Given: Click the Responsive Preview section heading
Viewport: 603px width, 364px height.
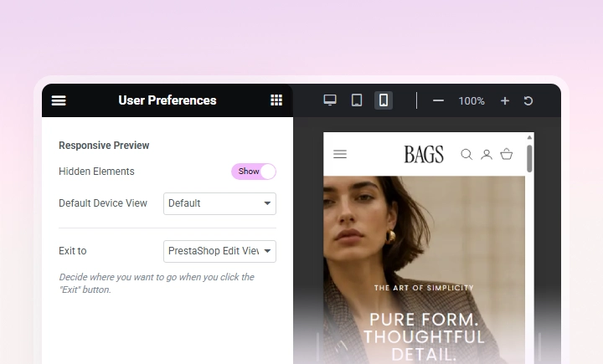Looking at the screenshot, I should click(x=104, y=146).
